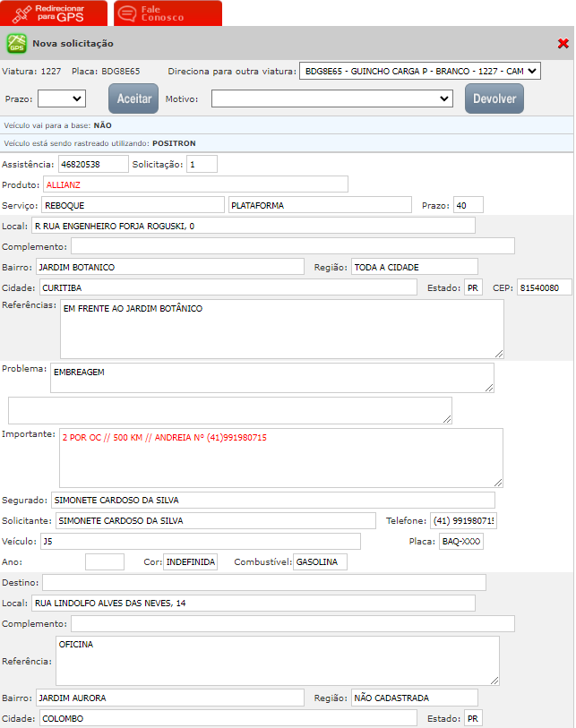Screen dimensions: 576x728
Task: Click the PLATAFORMA service type field
Action: tap(320, 205)
